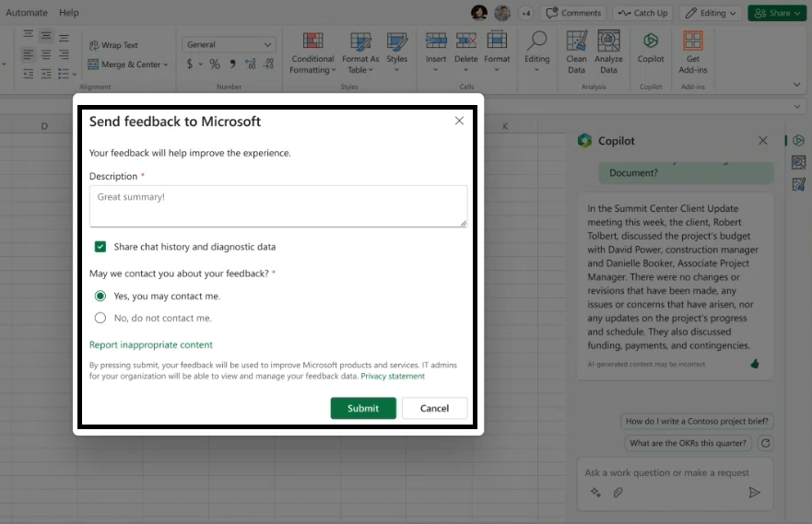Toggle Share chat history and diagnostic data checkbox
This screenshot has height=524, width=812.
click(100, 247)
